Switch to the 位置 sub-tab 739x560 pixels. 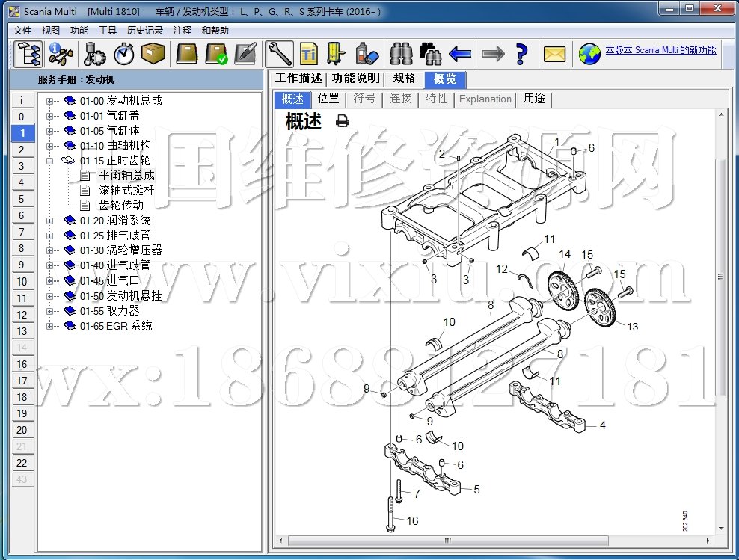pos(328,99)
